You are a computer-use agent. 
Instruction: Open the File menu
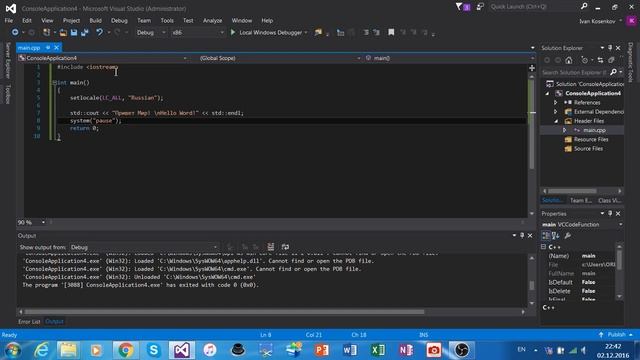9,20
